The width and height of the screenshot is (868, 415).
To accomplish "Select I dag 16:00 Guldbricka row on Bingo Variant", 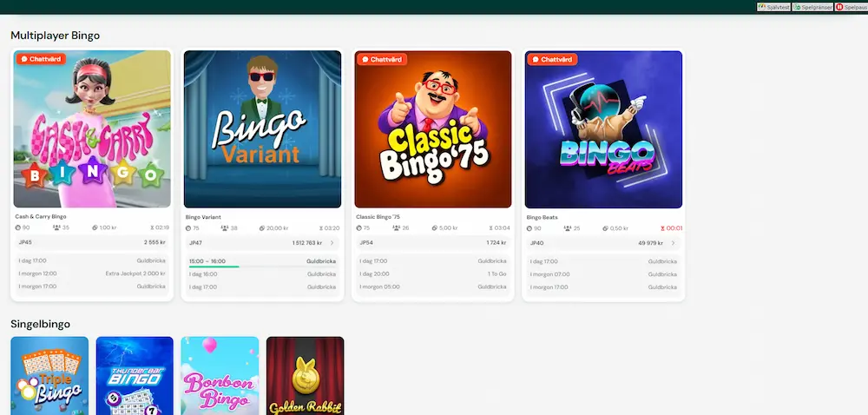I will (262, 273).
